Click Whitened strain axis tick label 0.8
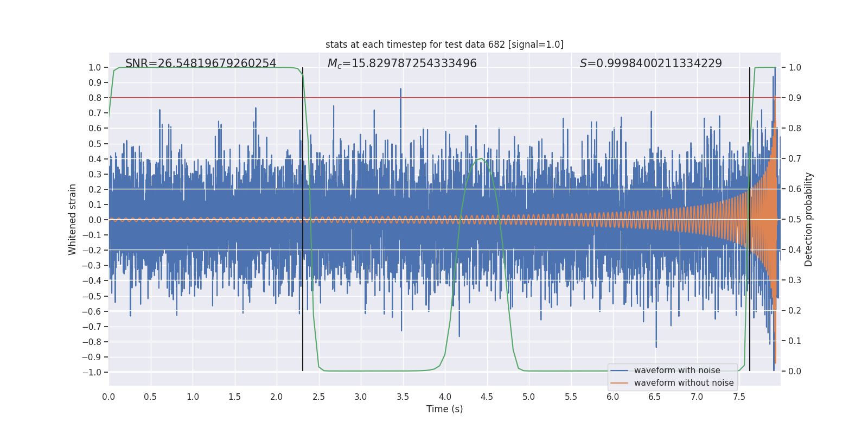Screen dimensions: 868x434 (95, 98)
